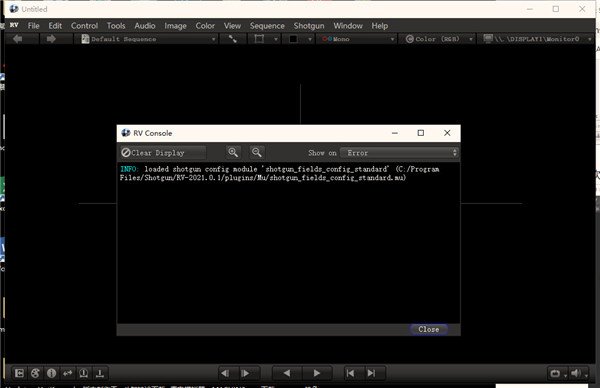Screen dimensions: 600x388
Task: Open the session manager icon at bottom left
Action: [x=19, y=373]
